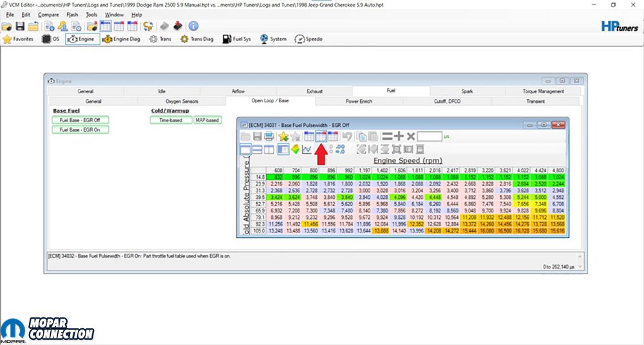This screenshot has width=644, height=345.
Task: Click the blue info icon in main toolbar
Action: (x=193, y=26)
